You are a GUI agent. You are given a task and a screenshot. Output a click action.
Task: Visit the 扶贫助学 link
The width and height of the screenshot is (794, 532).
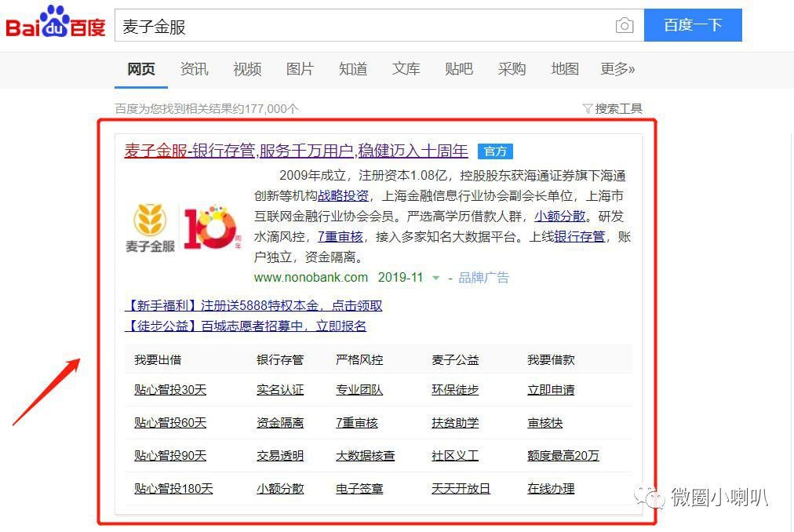click(x=455, y=423)
